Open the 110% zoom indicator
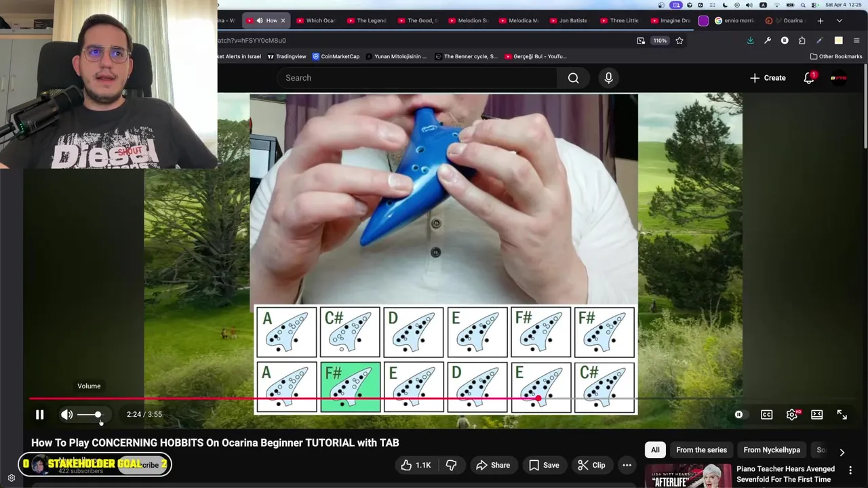This screenshot has width=868, height=488. [660, 41]
